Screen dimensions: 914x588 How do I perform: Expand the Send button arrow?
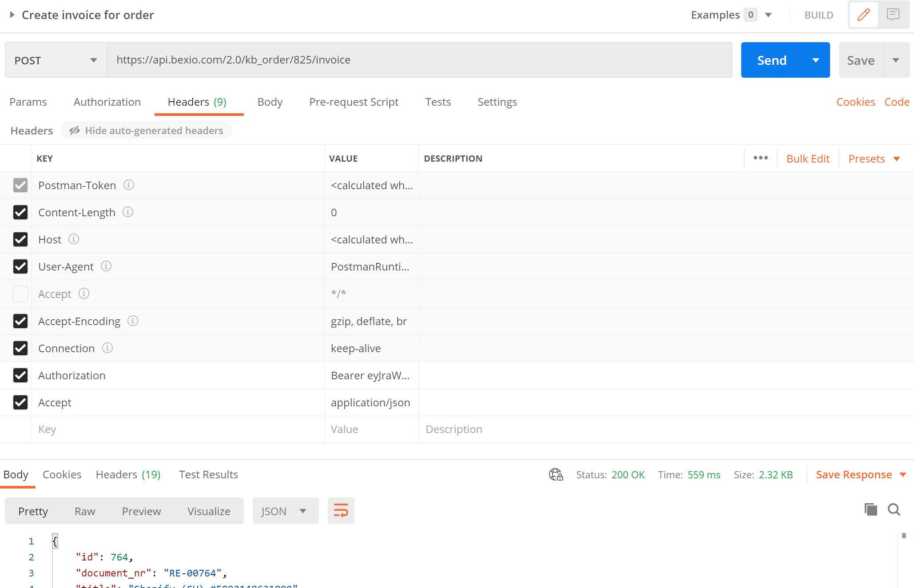pyautogui.click(x=816, y=60)
